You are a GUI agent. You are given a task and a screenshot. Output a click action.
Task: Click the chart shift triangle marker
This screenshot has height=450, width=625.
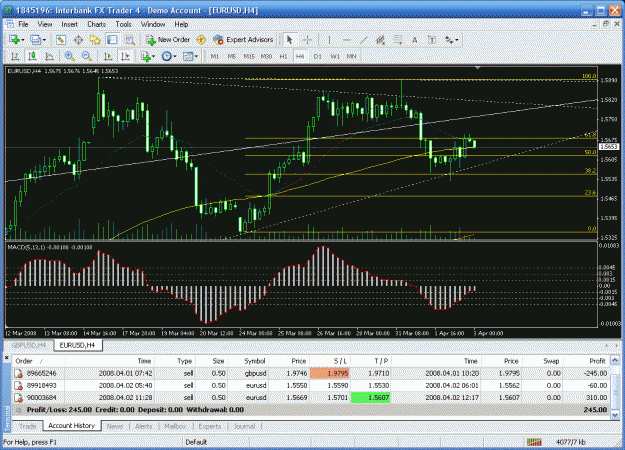point(478,68)
